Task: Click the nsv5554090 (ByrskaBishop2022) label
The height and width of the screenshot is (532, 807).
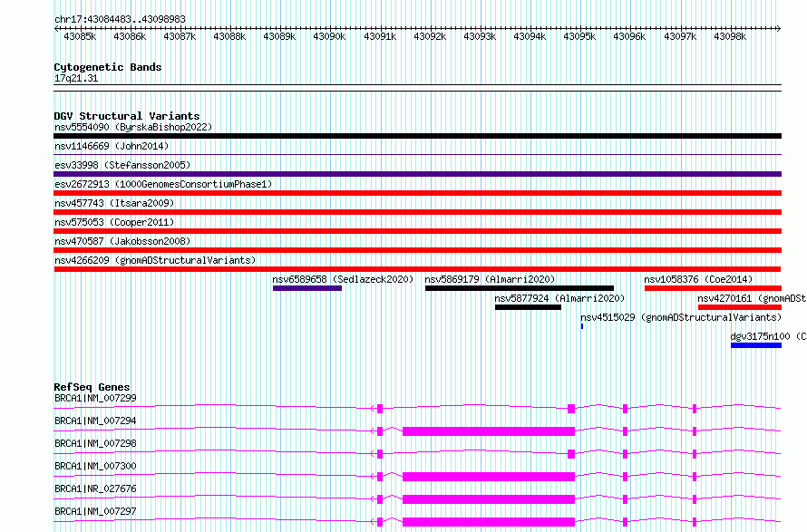Action: coord(133,127)
